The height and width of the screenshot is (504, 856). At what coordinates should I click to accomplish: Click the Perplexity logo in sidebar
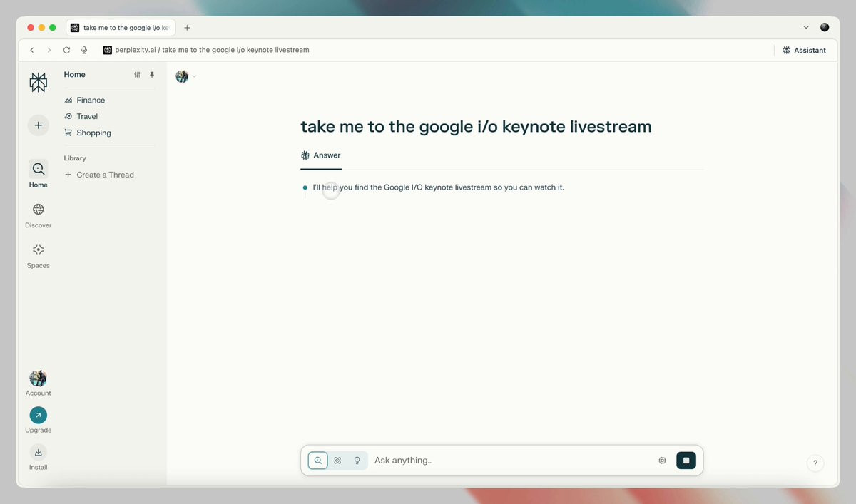(39, 83)
